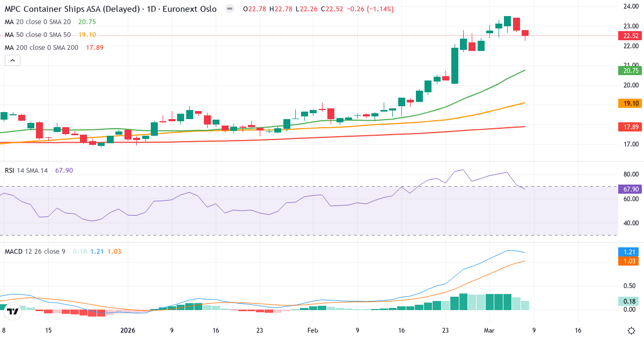Click the Feb label on time axis
644x338 pixels.
tap(313, 330)
